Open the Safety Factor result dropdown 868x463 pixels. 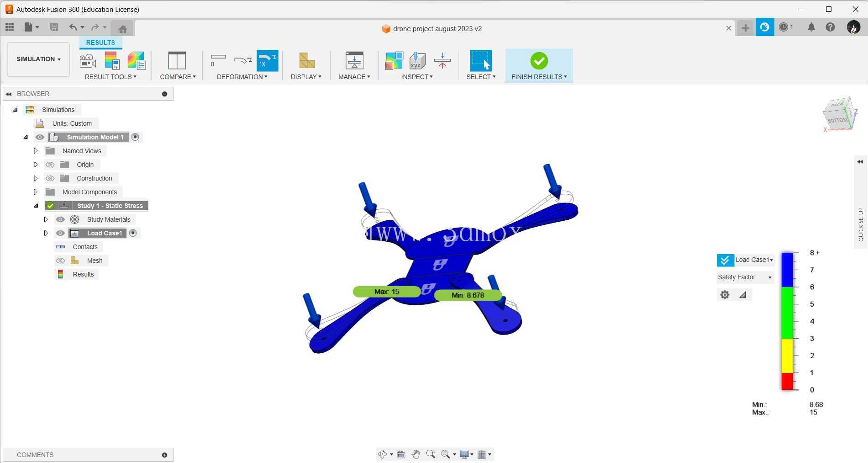click(x=744, y=277)
